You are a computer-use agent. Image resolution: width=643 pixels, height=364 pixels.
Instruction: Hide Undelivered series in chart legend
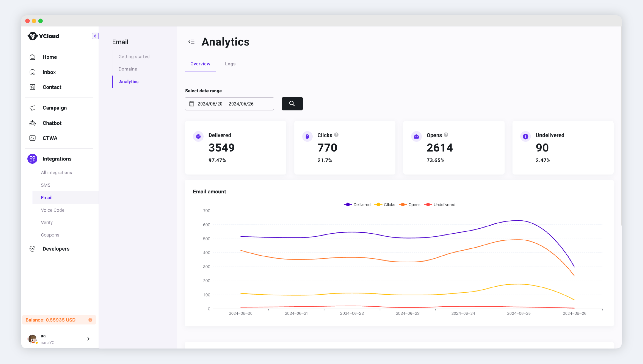pos(440,204)
